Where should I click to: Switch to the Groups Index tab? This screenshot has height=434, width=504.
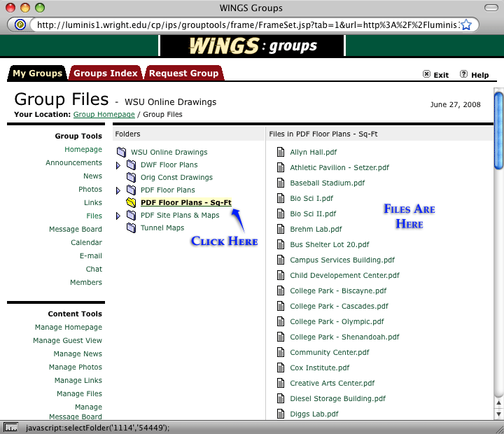pyautogui.click(x=105, y=73)
